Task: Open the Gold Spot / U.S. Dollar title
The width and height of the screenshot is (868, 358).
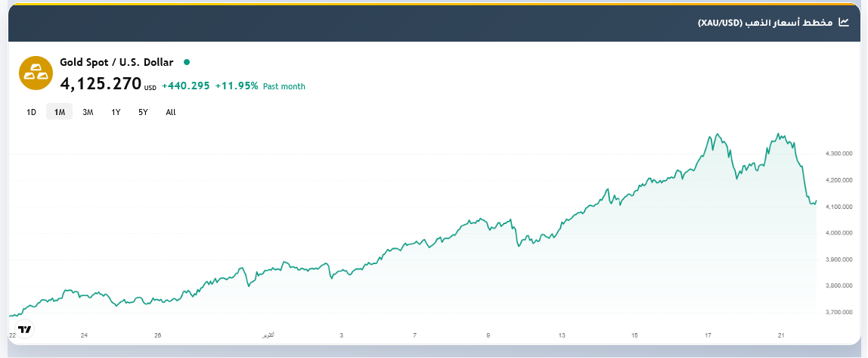Action: [x=116, y=62]
